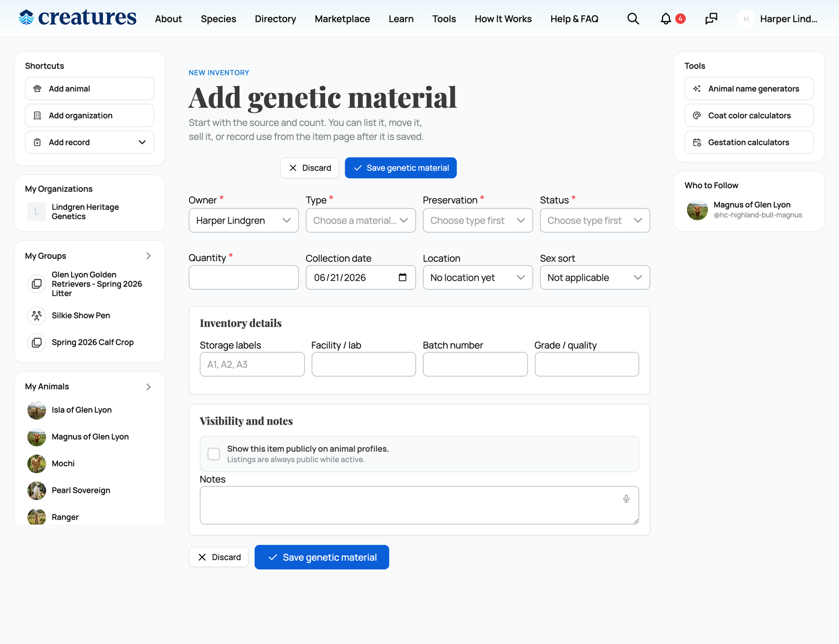Click the microphone icon in Notes
This screenshot has height=644, width=839.
[626, 499]
